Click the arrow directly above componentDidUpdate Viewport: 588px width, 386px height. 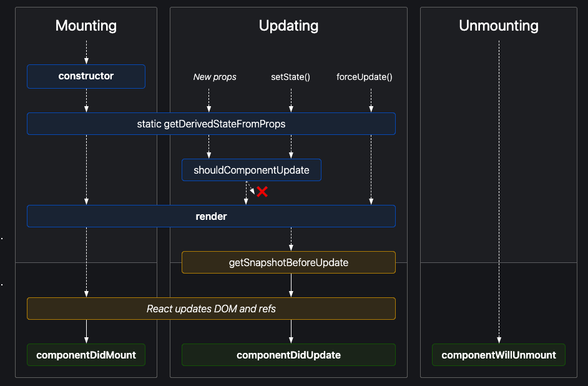pyautogui.click(x=291, y=331)
